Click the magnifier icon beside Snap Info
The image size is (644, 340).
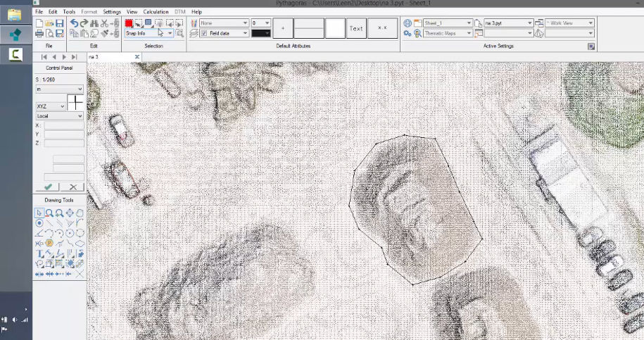[x=179, y=33]
